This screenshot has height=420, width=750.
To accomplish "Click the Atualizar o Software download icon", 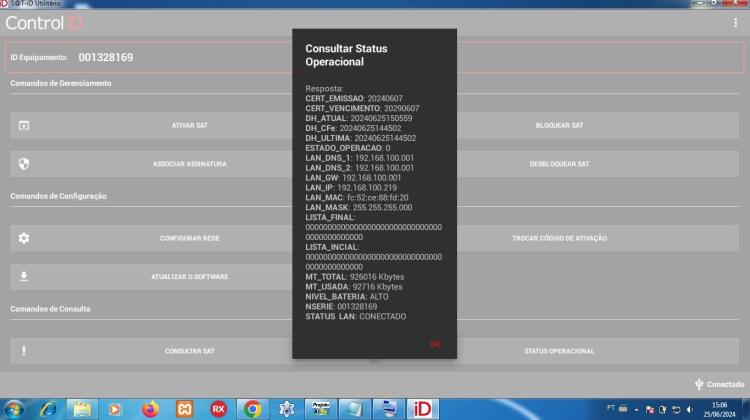I will click(x=24, y=276).
